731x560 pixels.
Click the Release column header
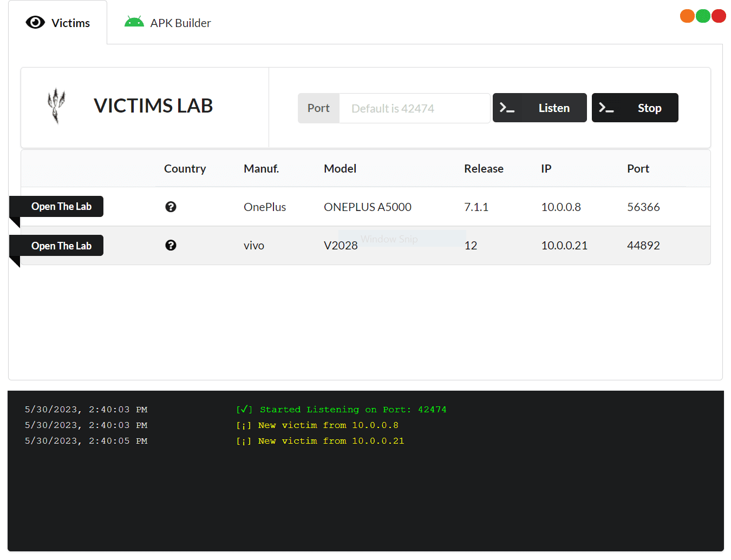point(484,168)
